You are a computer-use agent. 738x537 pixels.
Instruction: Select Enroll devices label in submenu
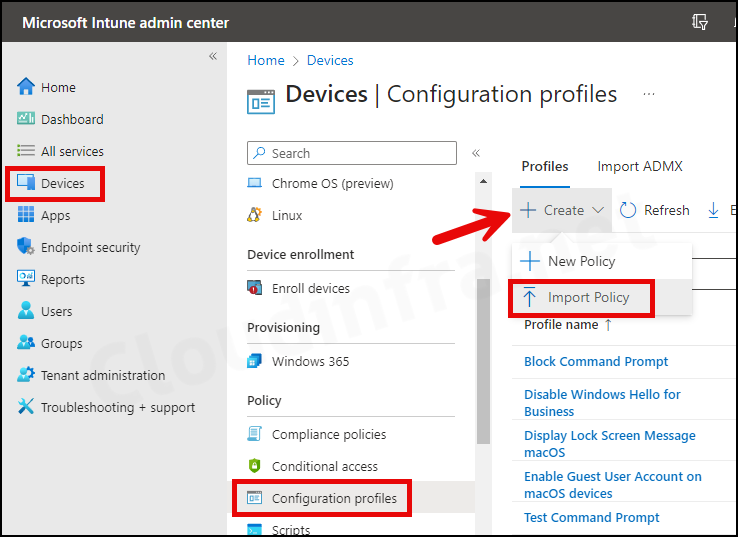(x=311, y=288)
